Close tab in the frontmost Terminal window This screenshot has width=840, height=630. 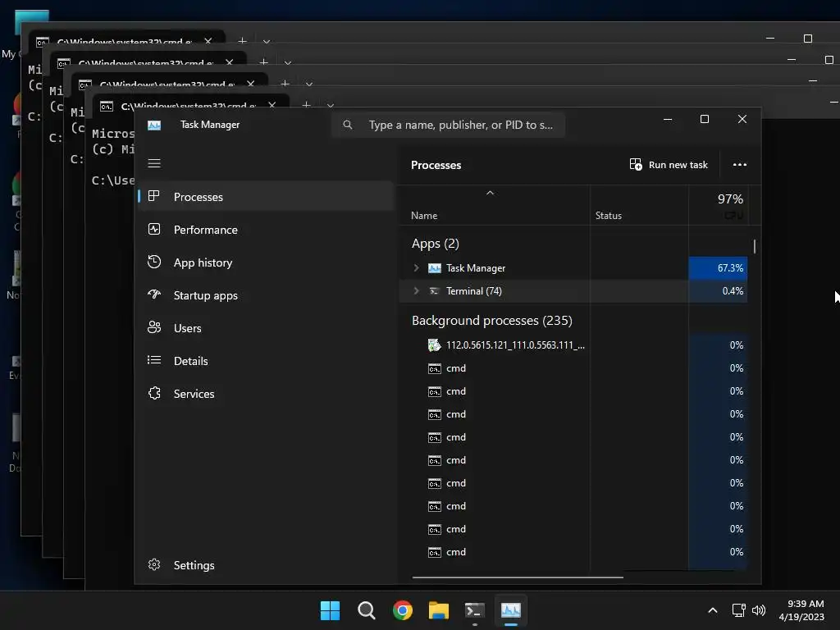click(x=272, y=105)
